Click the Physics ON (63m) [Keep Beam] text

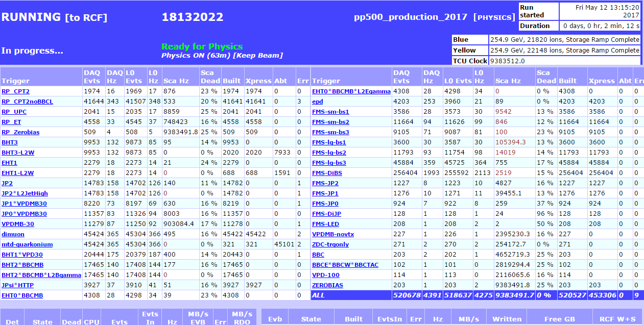(222, 55)
